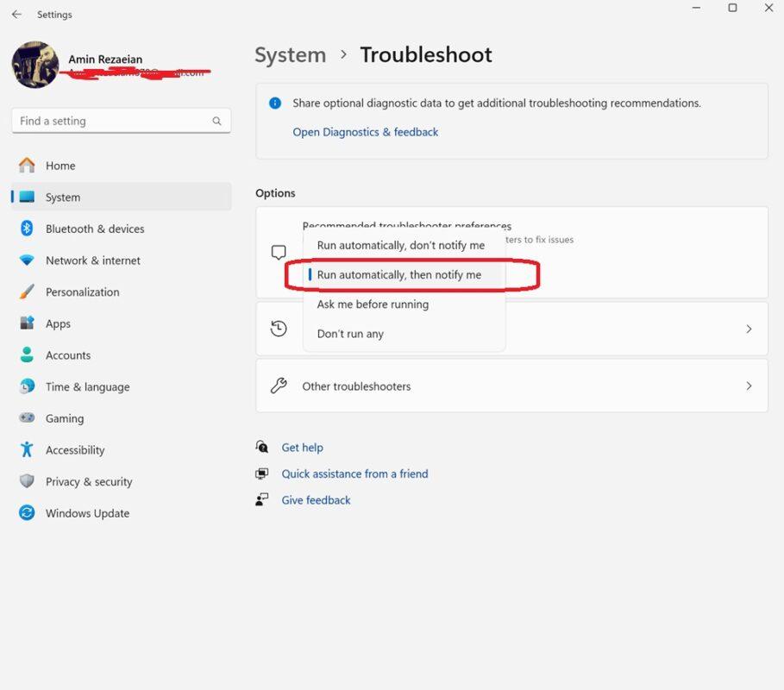
Task: Click the Accessibility figure icon
Action: tap(28, 450)
